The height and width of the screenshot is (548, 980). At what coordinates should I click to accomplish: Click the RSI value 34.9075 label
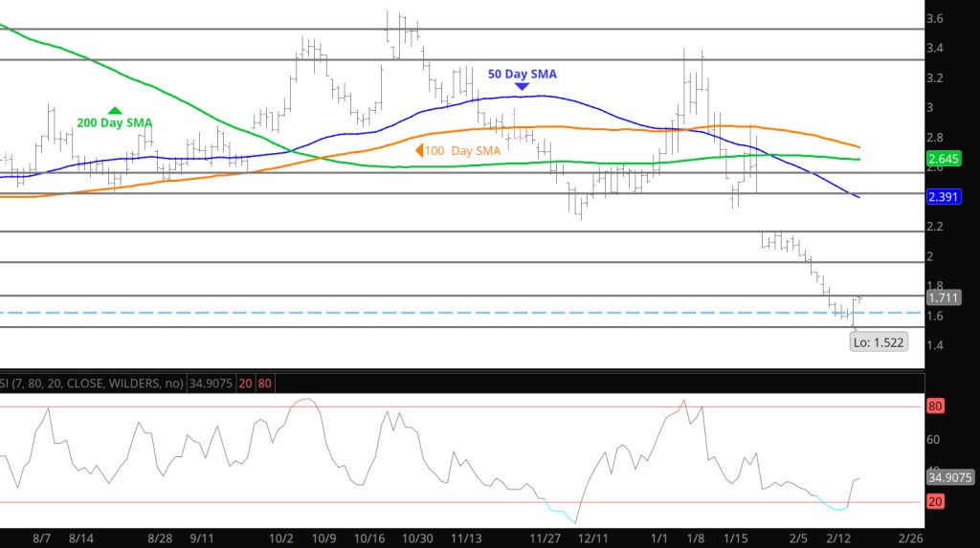tap(951, 476)
